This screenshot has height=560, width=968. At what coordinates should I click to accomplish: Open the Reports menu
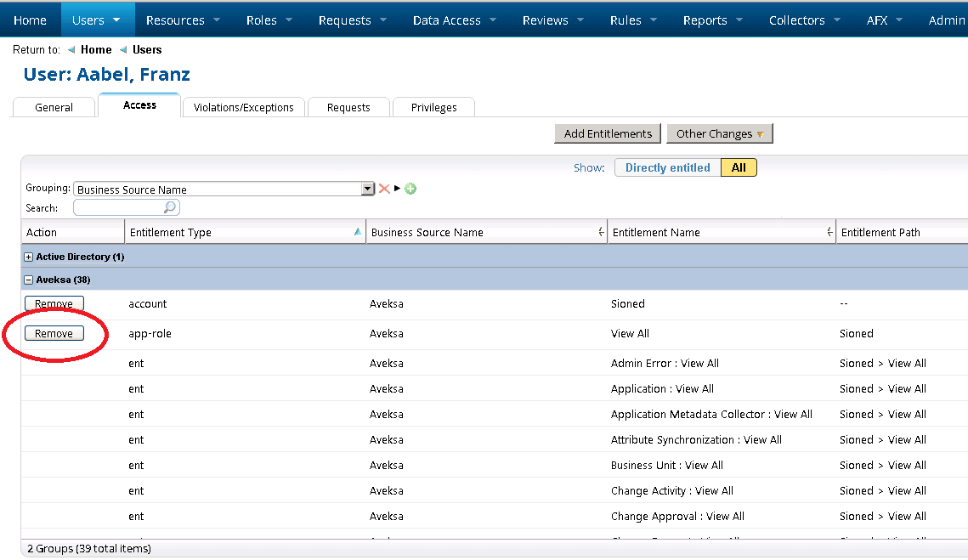pos(712,20)
